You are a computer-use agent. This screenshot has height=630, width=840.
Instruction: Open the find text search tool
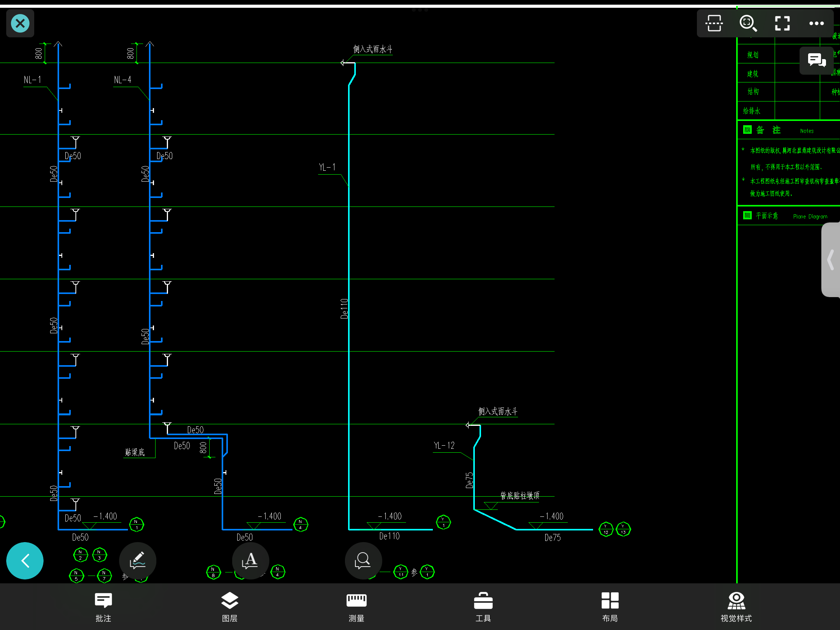[363, 561]
